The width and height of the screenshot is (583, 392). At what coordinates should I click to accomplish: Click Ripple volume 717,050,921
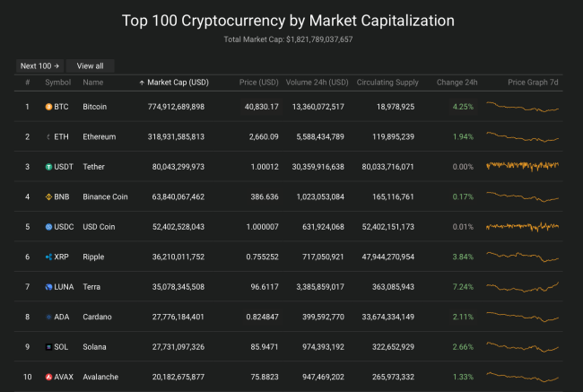point(323,257)
